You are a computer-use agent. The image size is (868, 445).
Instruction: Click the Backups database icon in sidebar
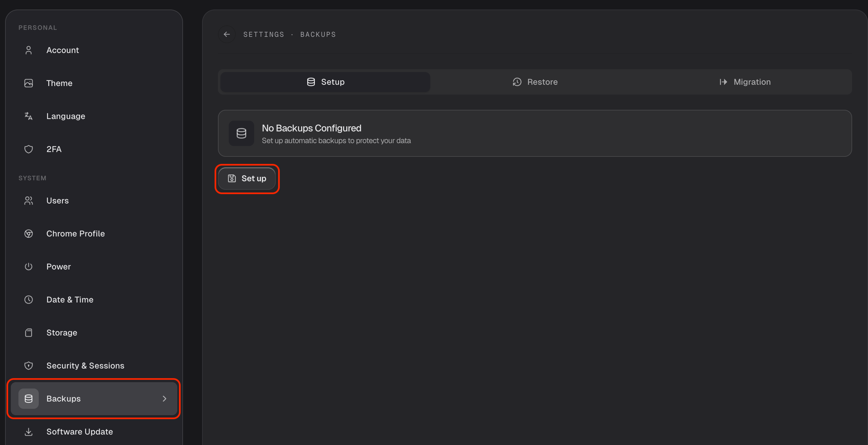[x=29, y=399]
